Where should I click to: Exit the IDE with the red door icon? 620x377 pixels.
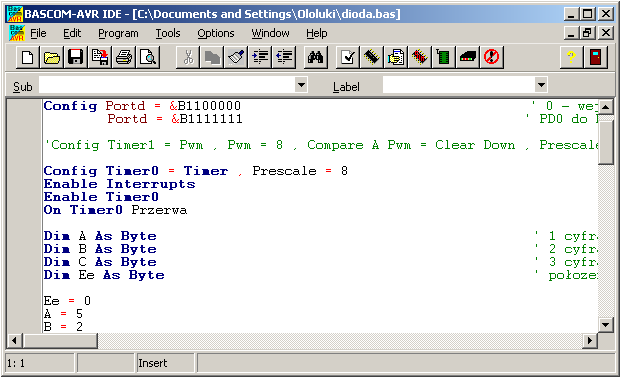[595, 58]
